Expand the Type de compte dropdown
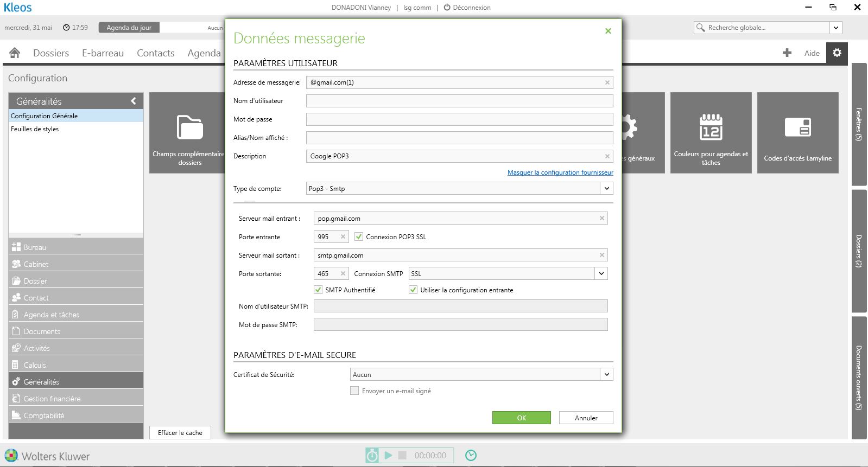The image size is (868, 467). tap(606, 188)
